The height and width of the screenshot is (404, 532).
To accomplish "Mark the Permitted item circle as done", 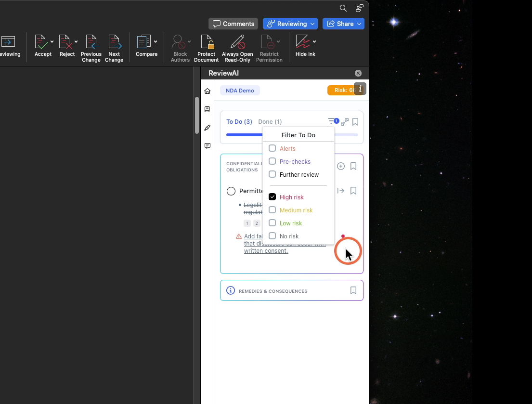I will (x=231, y=191).
